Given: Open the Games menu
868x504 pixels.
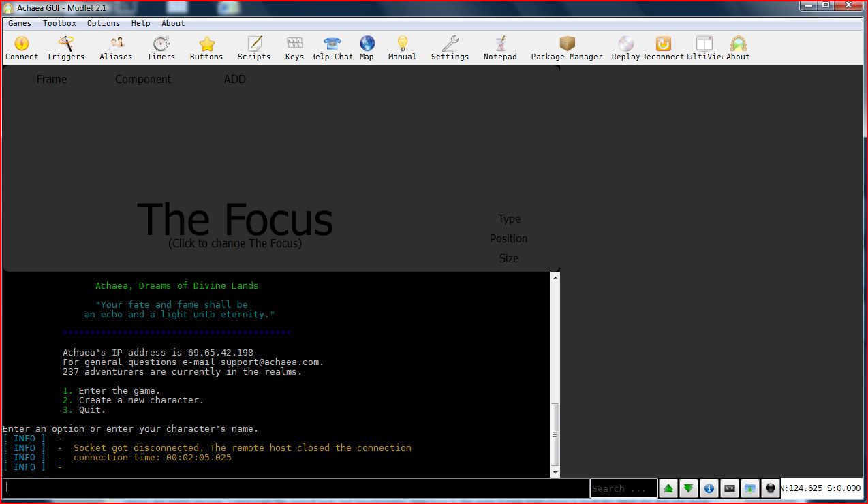Looking at the screenshot, I should tap(20, 23).
